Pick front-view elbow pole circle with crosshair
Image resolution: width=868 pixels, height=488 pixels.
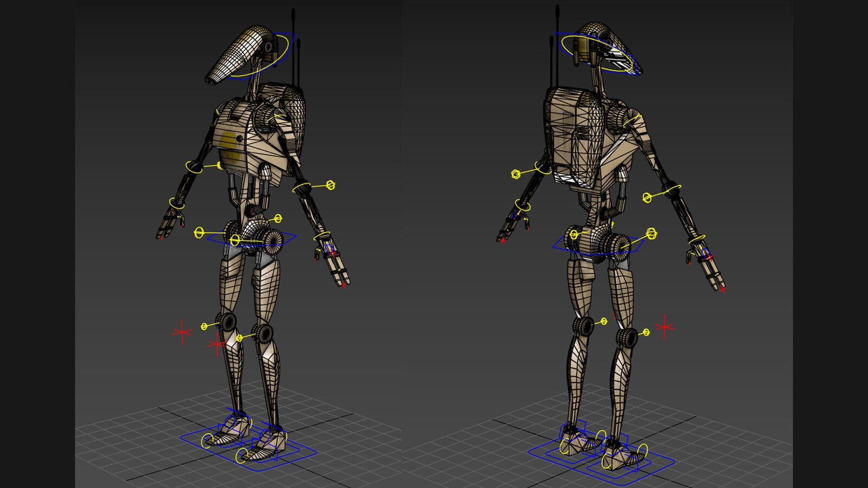(x=330, y=185)
